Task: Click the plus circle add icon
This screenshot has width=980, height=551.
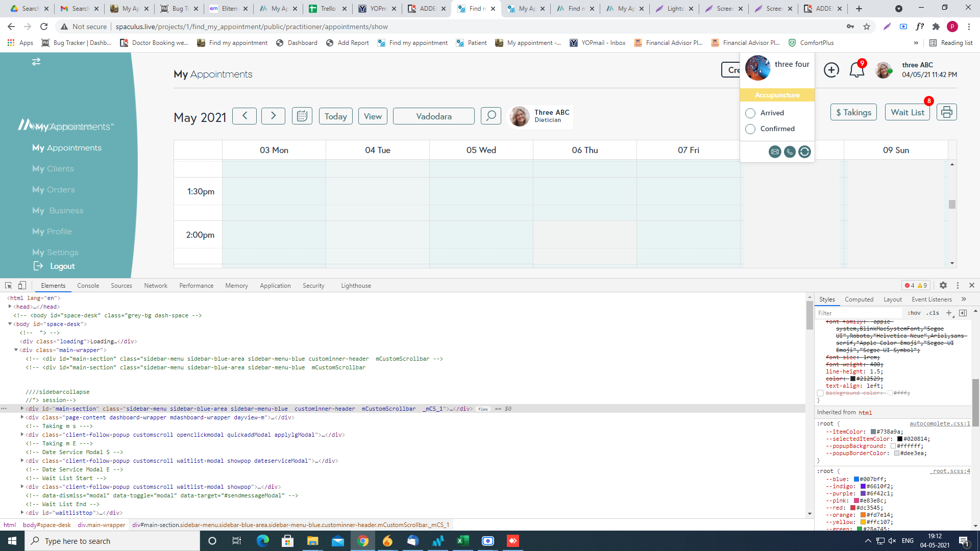Action: click(x=831, y=70)
